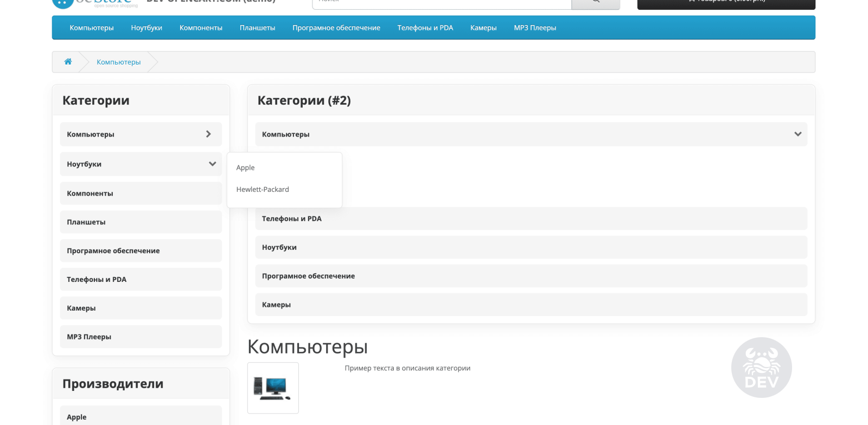Screen dimensions: 868x425
Task: Open Камеры row in Категории (#2) panel
Action: tap(531, 305)
